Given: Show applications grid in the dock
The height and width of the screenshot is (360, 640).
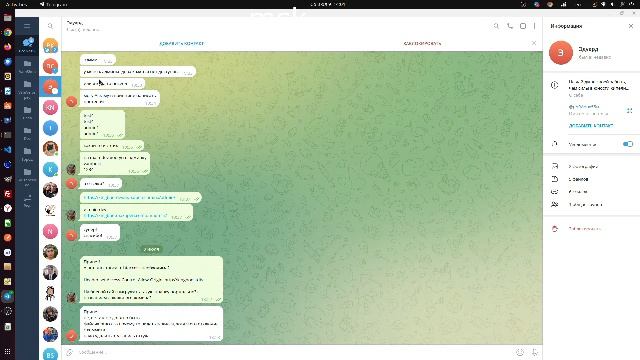Looking at the screenshot, I should pyautogui.click(x=7, y=351).
